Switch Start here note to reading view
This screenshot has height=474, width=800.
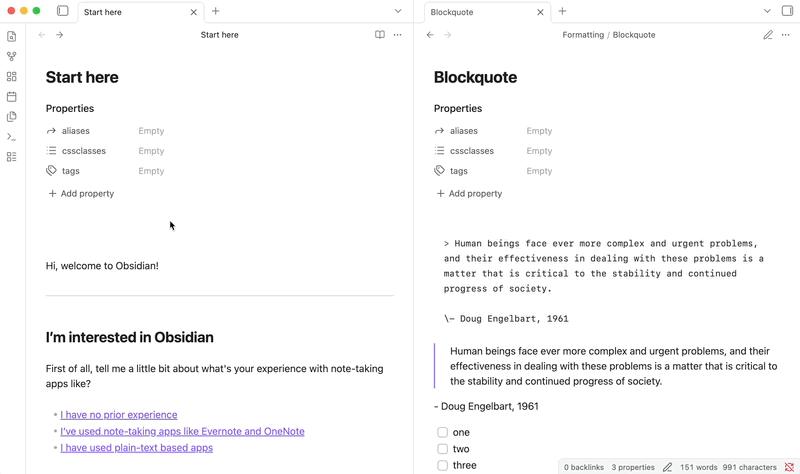(379, 35)
